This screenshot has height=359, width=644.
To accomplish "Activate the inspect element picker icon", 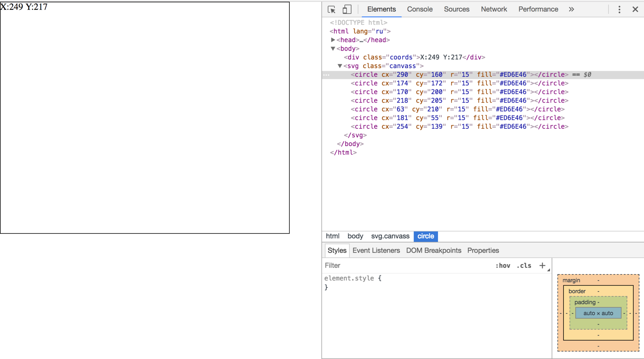I will [x=331, y=9].
